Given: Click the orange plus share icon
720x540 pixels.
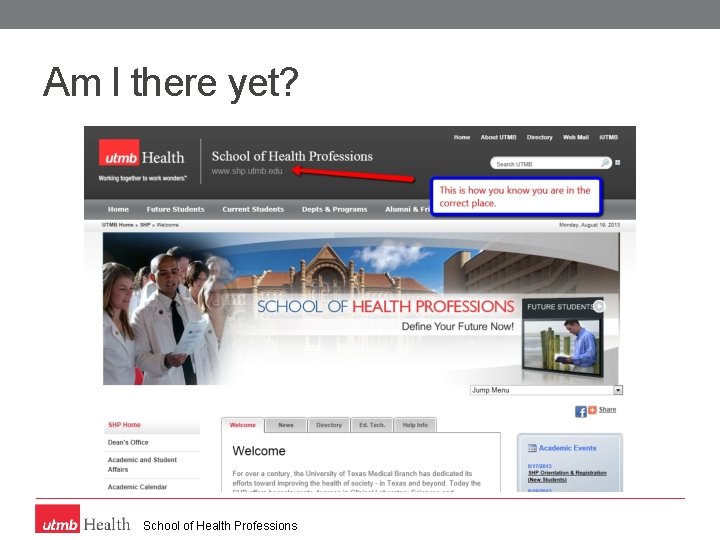Looking at the screenshot, I should [592, 410].
